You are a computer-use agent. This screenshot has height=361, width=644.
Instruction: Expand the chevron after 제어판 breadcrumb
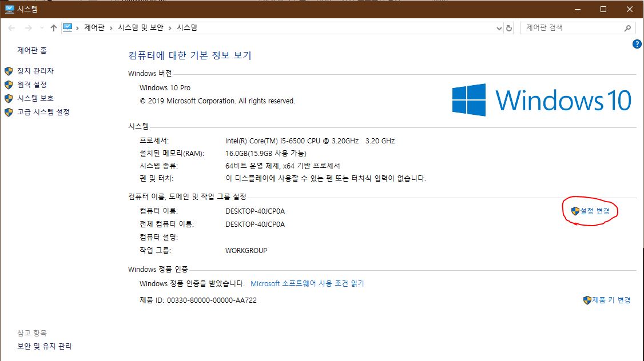(111, 28)
